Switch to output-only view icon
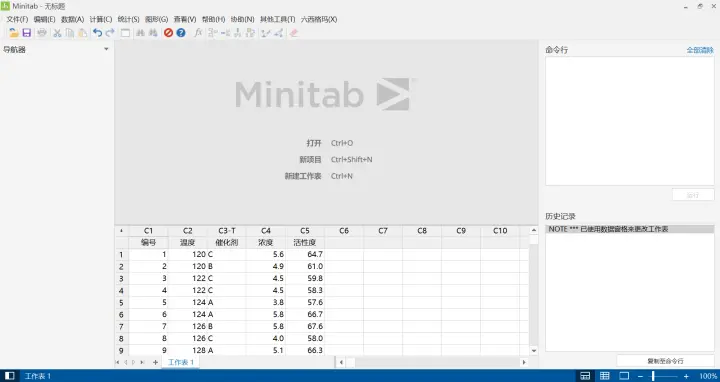The image size is (720, 382). tap(624, 376)
